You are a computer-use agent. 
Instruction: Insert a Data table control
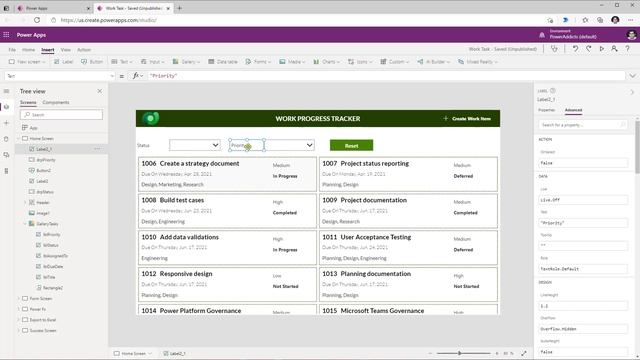click(x=223, y=62)
